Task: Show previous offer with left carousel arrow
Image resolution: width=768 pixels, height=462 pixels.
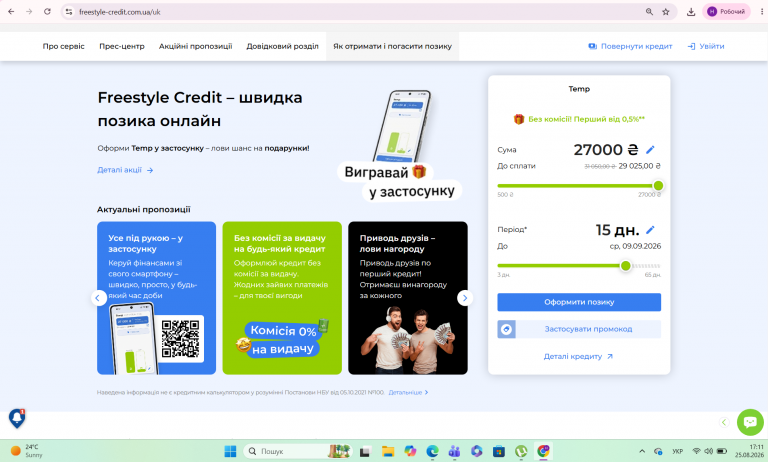Action: (x=98, y=298)
